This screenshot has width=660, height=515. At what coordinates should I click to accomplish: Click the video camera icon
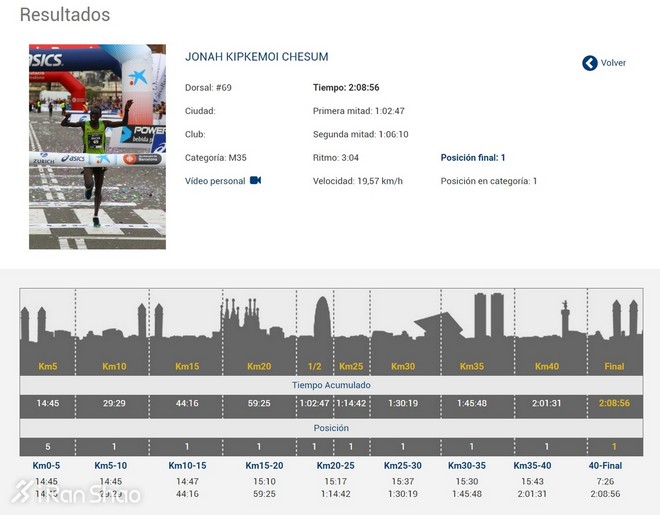tap(256, 181)
